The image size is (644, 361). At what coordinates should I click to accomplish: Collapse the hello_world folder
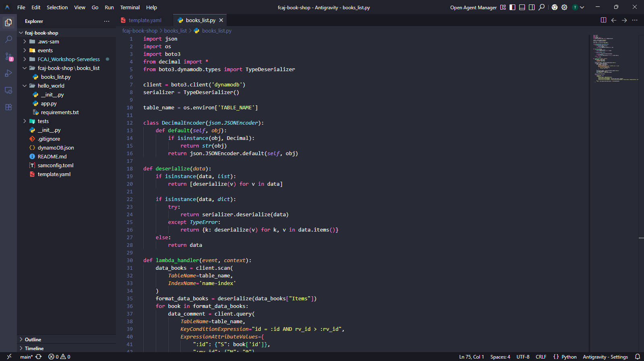point(25,86)
